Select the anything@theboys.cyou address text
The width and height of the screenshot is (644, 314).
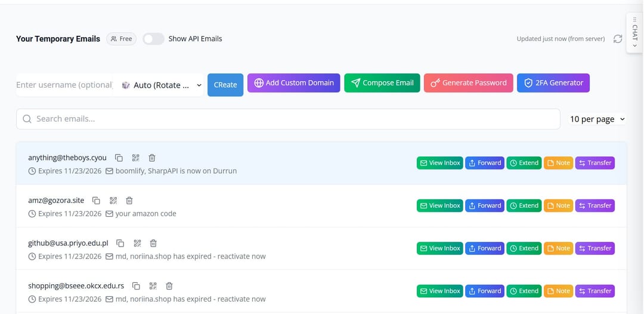[67, 158]
